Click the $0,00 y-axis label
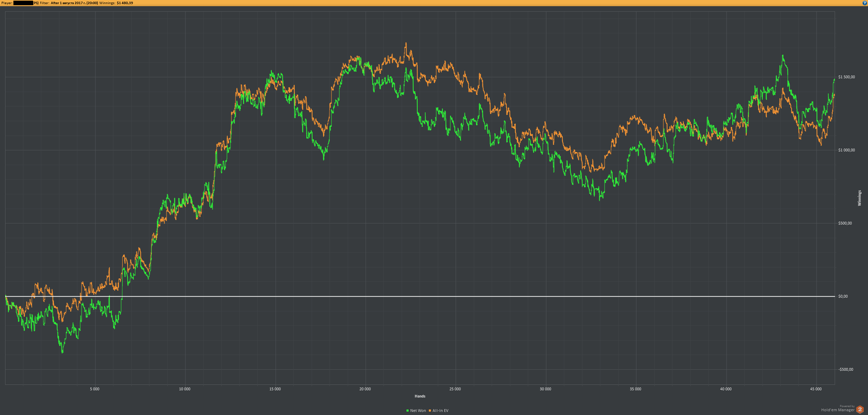868x415 pixels. (843, 296)
